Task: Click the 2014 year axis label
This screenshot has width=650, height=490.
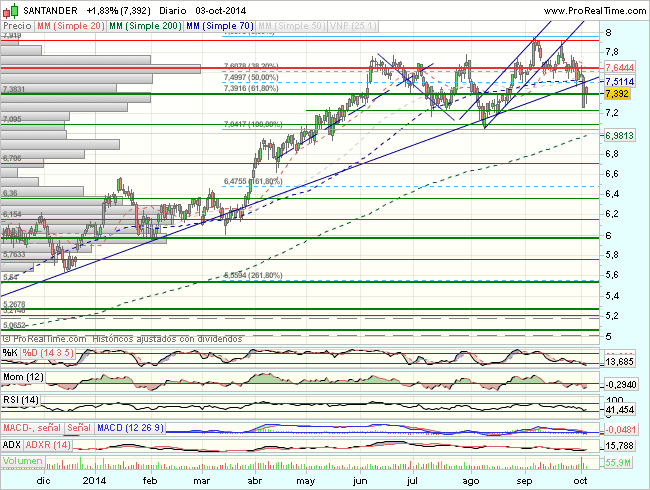Action: pyautogui.click(x=95, y=481)
